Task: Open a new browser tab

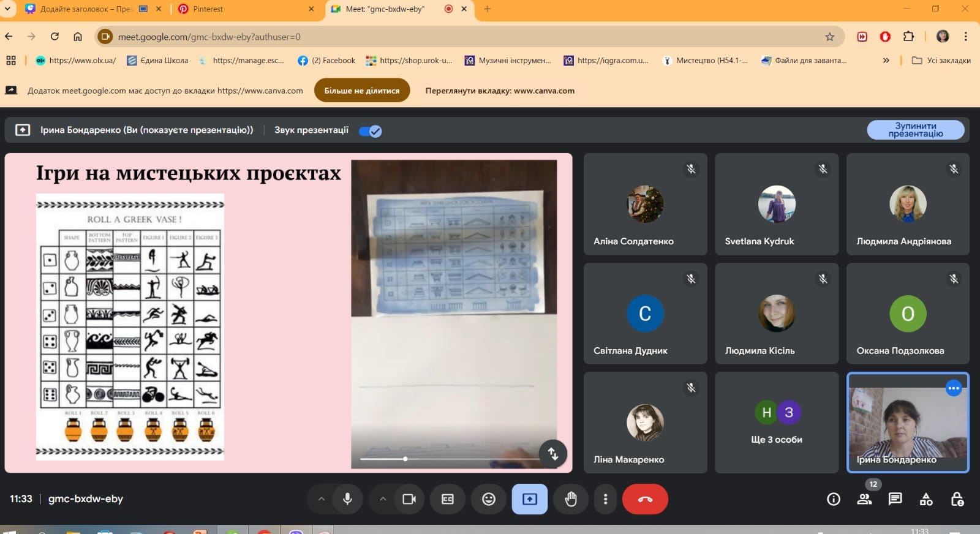Action: tap(488, 9)
